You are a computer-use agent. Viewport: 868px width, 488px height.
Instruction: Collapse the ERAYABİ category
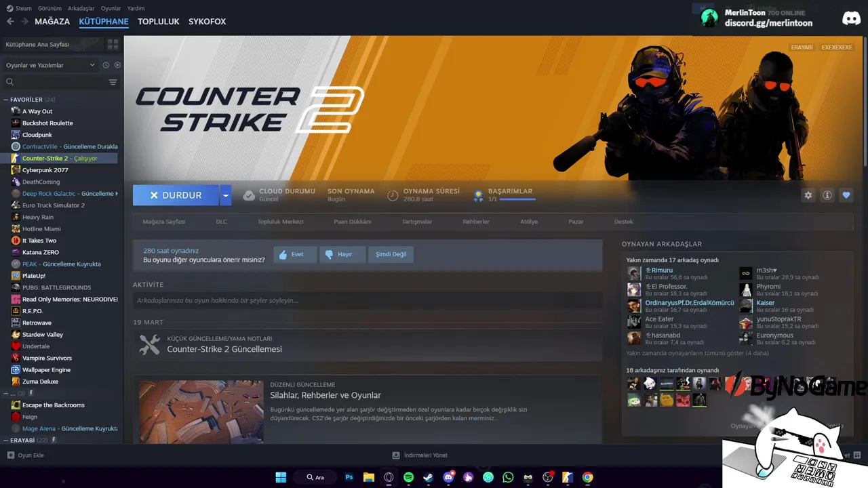[x=5, y=441]
